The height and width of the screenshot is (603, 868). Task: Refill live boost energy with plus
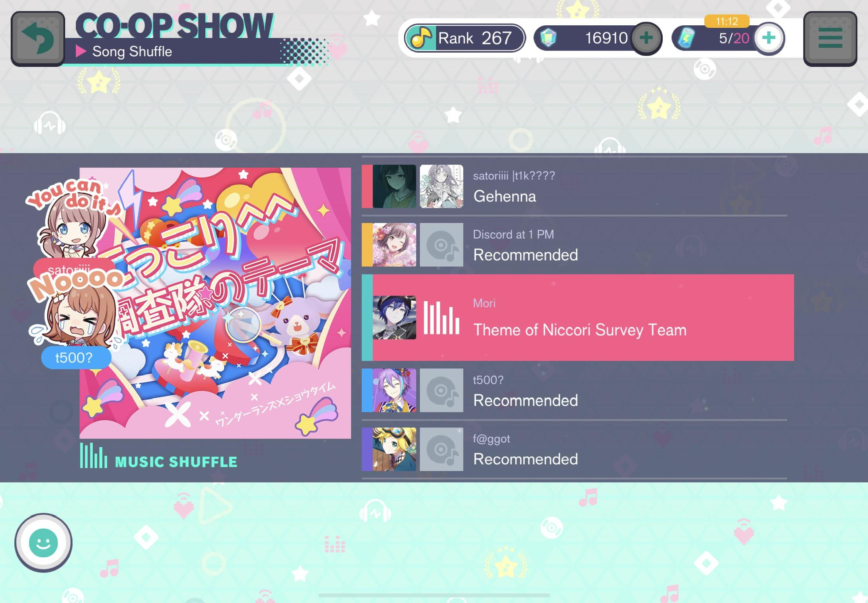[769, 38]
